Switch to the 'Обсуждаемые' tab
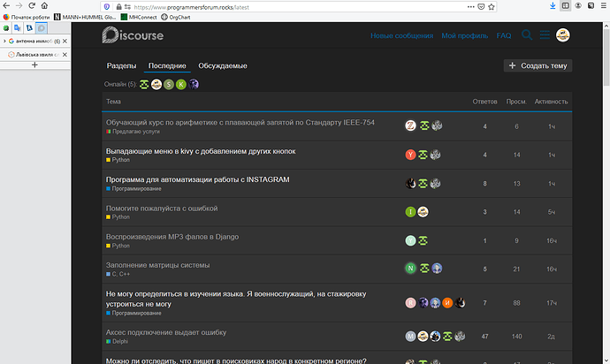Image resolution: width=610 pixels, height=364 pixels. 223,65
